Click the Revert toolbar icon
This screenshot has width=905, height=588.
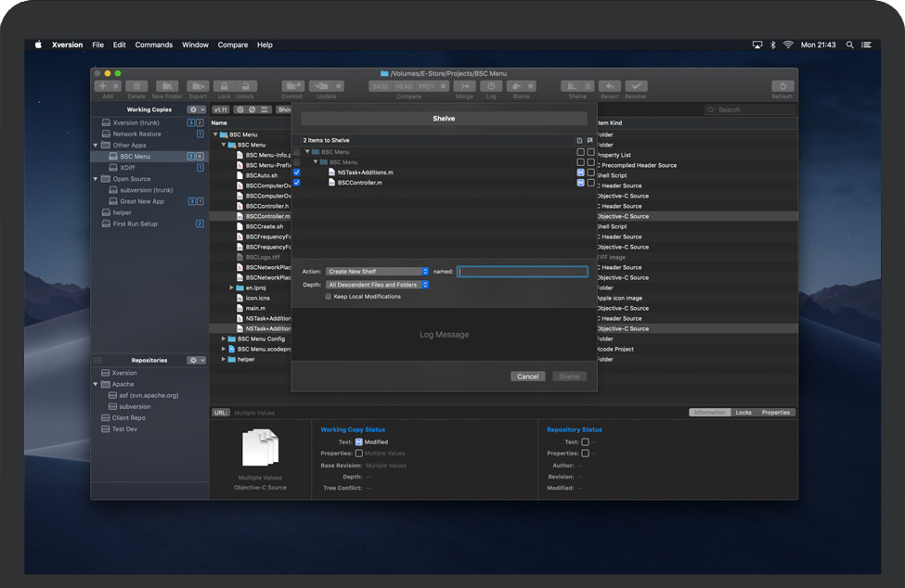coord(609,86)
